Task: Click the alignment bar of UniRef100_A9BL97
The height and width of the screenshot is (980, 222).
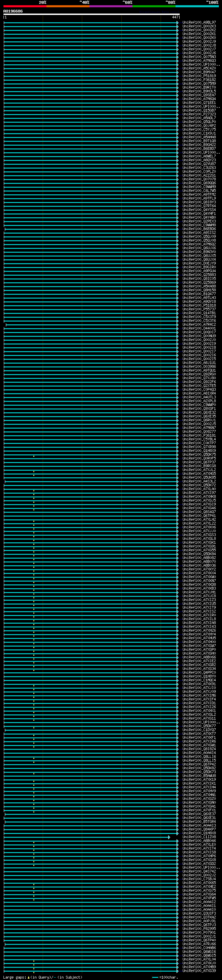Action: (x=91, y=23)
